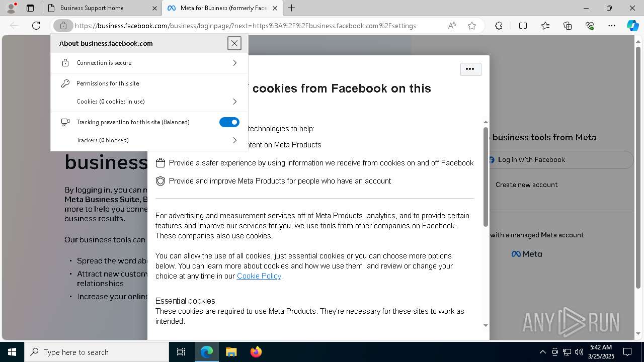The width and height of the screenshot is (644, 362).
Task: Click the cookie dialog scrollbar thumb
Action: [x=486, y=176]
